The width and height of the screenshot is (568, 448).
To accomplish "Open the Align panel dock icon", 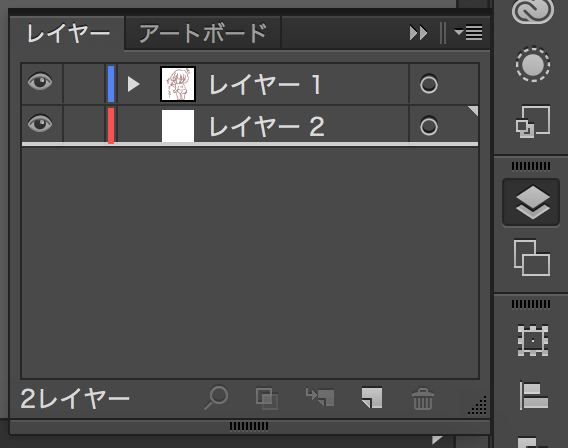I will tap(534, 395).
